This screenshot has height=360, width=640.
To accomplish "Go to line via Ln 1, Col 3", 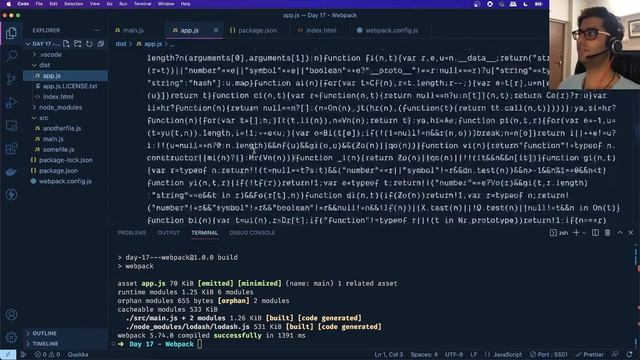I will click(x=389, y=355).
